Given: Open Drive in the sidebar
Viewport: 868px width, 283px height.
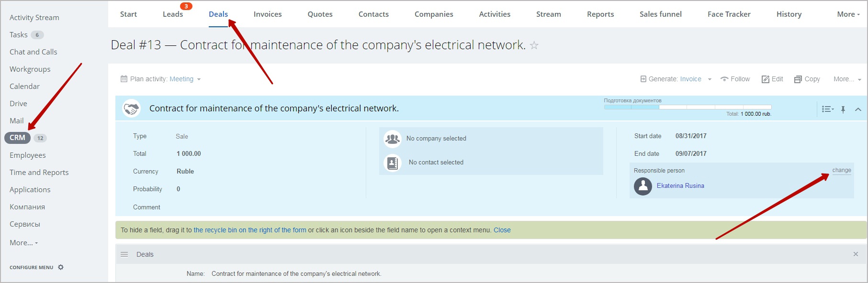Looking at the screenshot, I should pyautogui.click(x=18, y=104).
